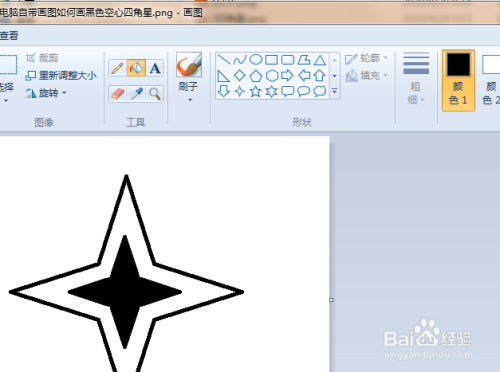Pick the Line shape
The width and height of the screenshot is (500, 372).
pos(223,60)
